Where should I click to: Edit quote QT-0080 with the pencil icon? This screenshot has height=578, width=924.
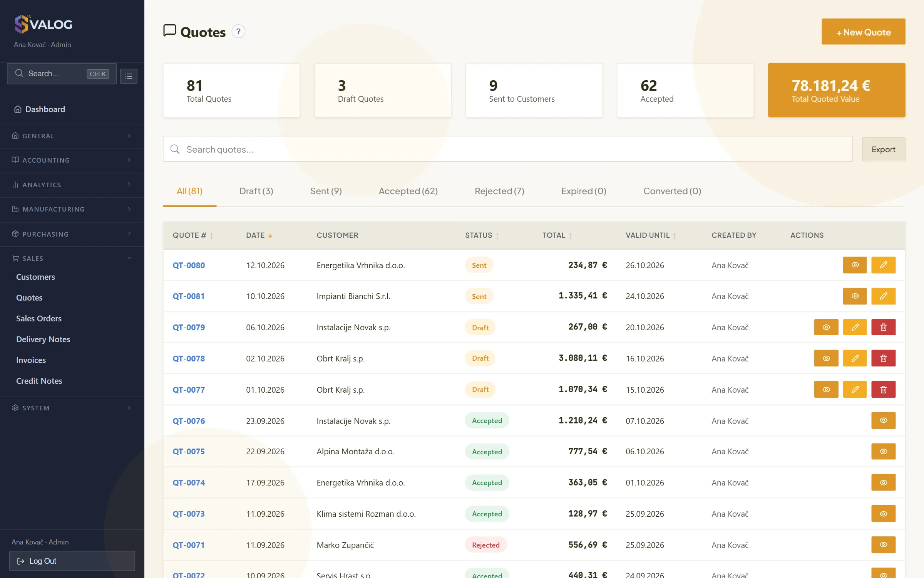(884, 265)
